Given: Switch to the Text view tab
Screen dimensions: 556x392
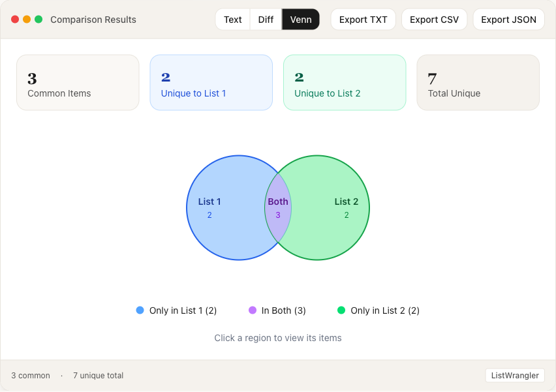Looking at the screenshot, I should tap(232, 20).
